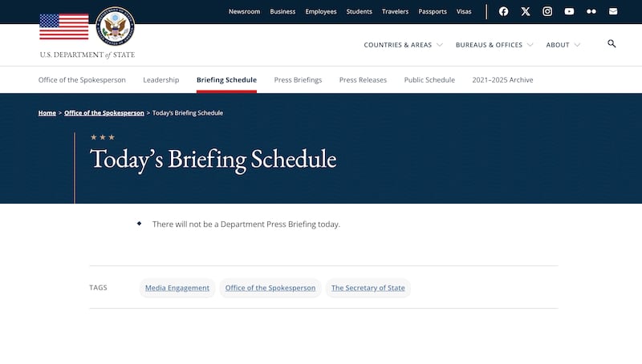Open Travelers in top bar
The image size is (642, 364).
coord(395,11)
